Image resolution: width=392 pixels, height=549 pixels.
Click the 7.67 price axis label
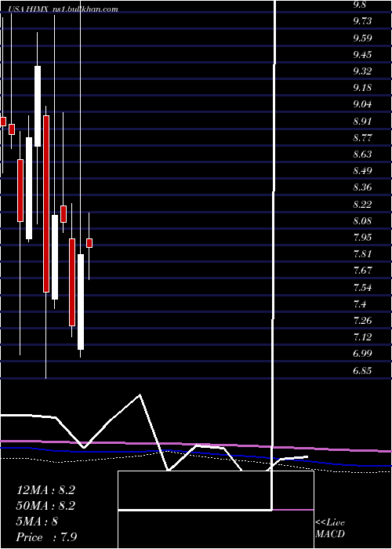click(x=362, y=271)
